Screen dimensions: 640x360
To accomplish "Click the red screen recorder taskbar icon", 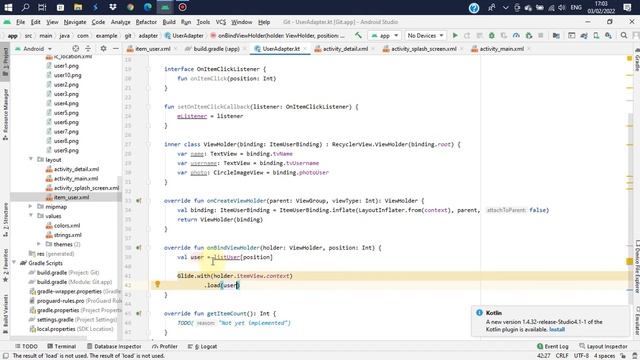I will (x=182, y=7).
